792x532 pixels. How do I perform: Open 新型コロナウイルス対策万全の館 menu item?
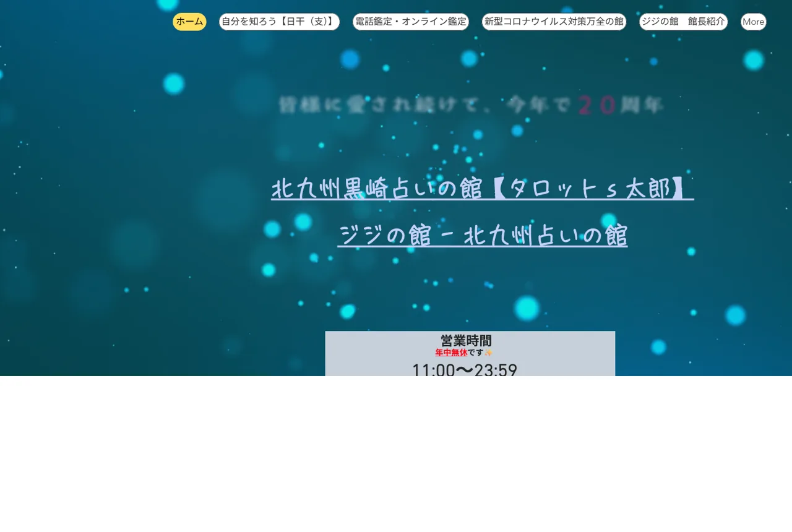(x=554, y=22)
